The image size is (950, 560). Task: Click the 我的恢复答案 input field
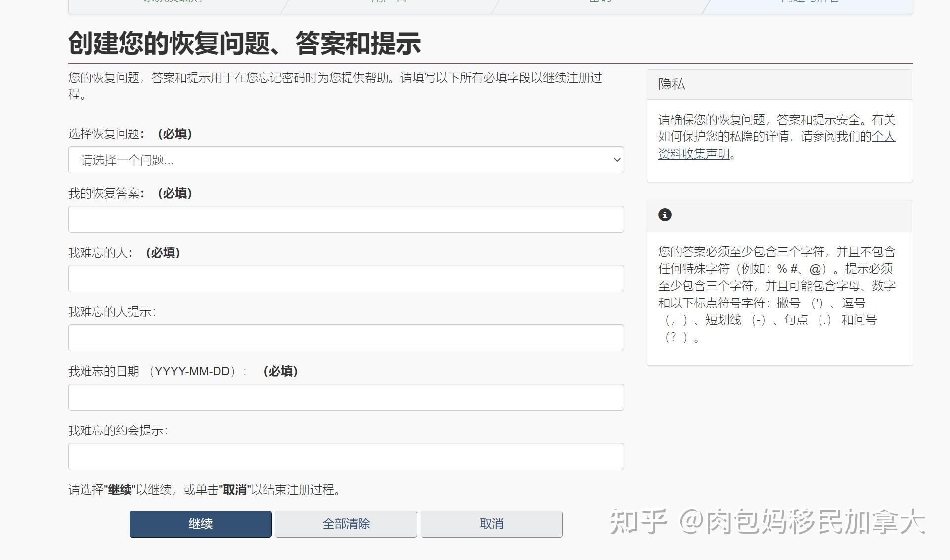(346, 219)
